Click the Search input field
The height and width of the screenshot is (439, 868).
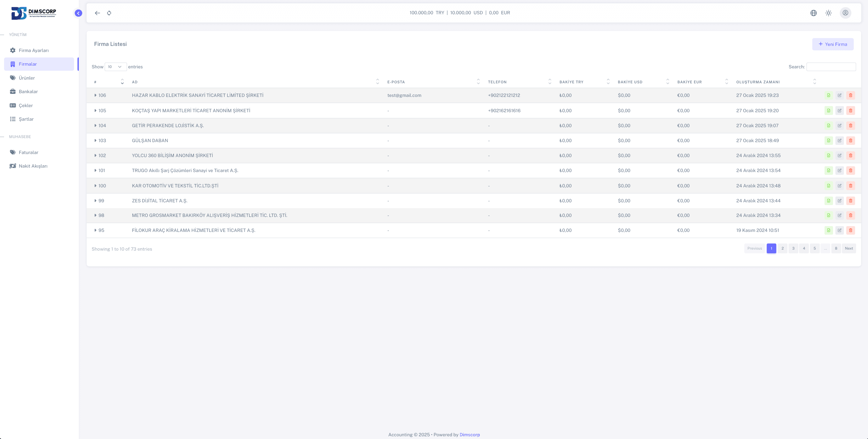click(831, 67)
